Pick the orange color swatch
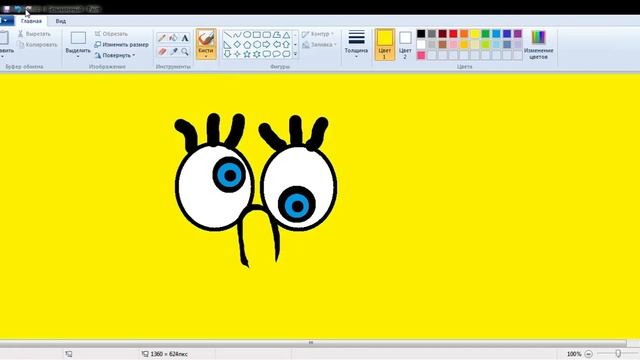The height and width of the screenshot is (360, 640). (x=464, y=33)
